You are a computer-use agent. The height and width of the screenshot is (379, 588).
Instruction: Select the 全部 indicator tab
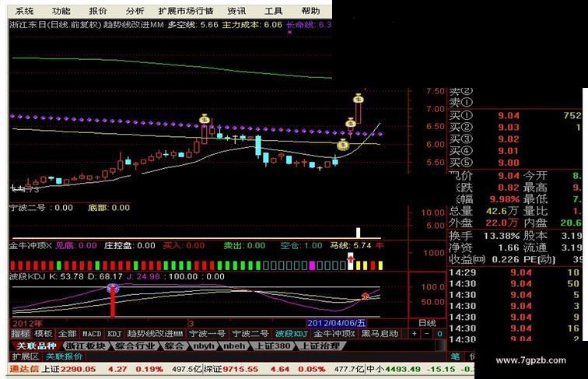click(68, 334)
